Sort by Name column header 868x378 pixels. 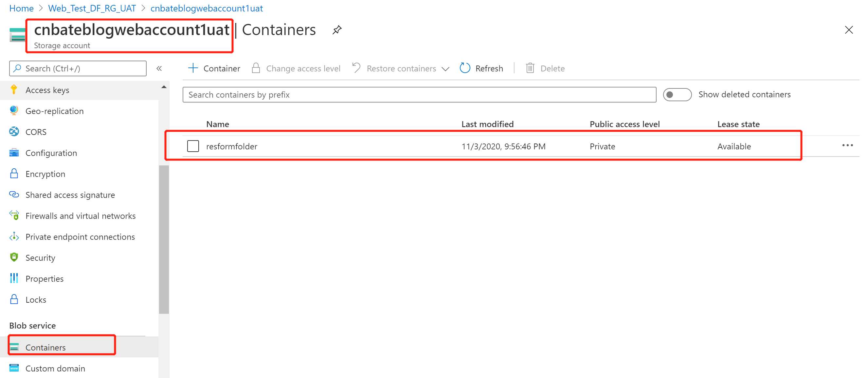(x=217, y=124)
